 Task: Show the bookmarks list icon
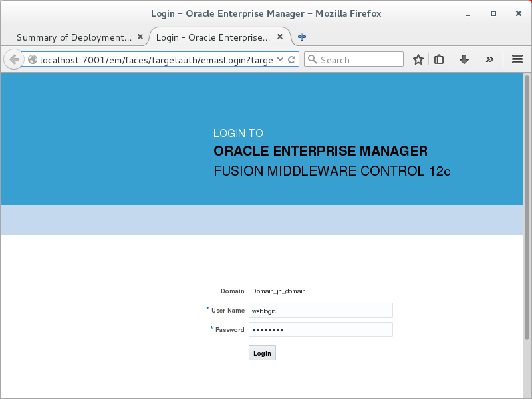(x=439, y=60)
